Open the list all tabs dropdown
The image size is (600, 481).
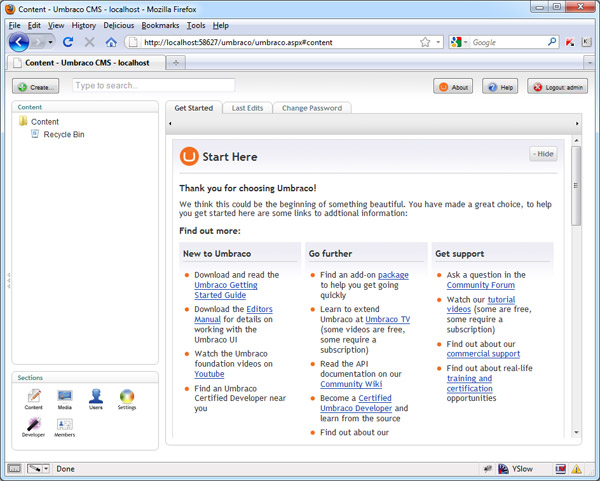pyautogui.click(x=589, y=62)
